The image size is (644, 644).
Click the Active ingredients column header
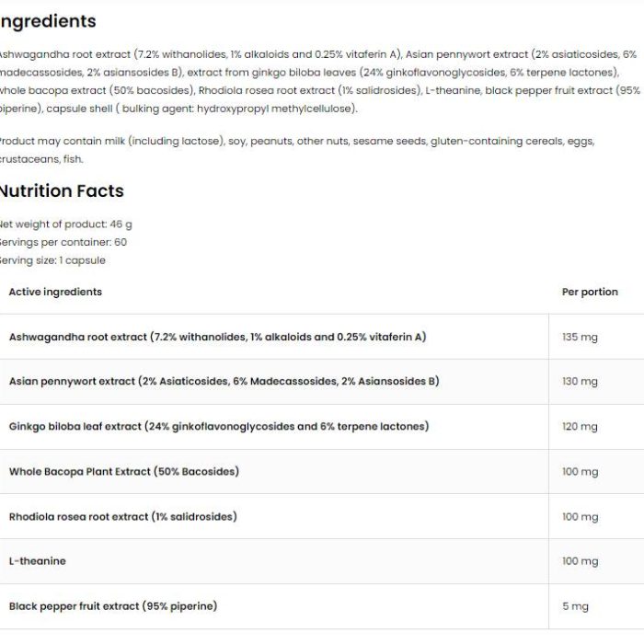[x=55, y=292]
